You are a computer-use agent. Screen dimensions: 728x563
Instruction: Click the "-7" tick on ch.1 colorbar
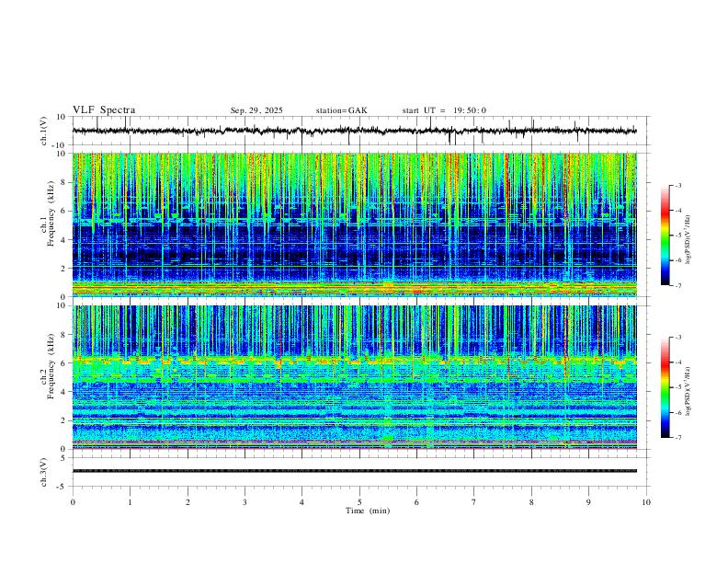click(678, 286)
